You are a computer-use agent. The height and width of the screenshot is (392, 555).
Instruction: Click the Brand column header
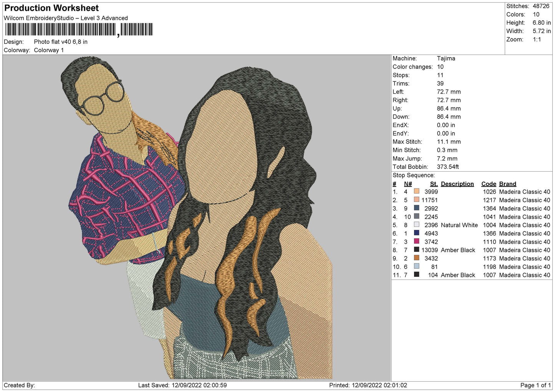(x=507, y=184)
